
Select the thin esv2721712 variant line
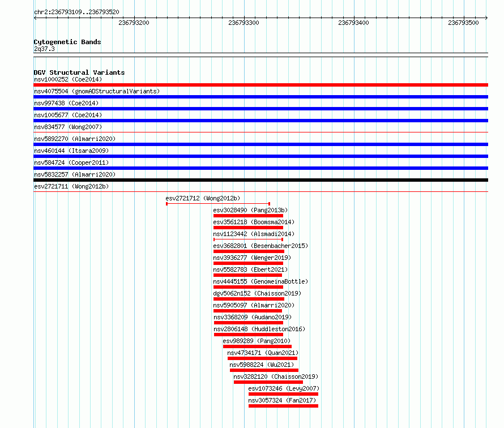point(218,204)
